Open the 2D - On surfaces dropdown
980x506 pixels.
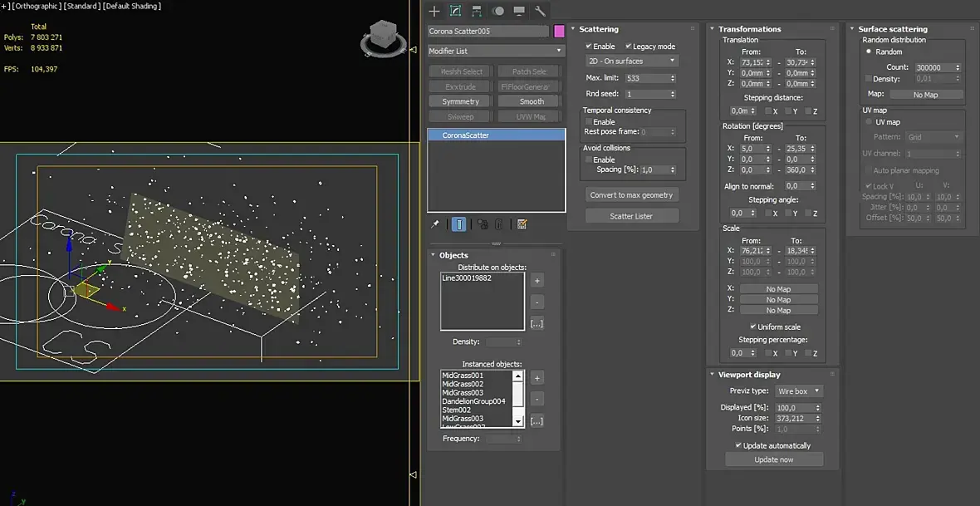click(x=631, y=61)
